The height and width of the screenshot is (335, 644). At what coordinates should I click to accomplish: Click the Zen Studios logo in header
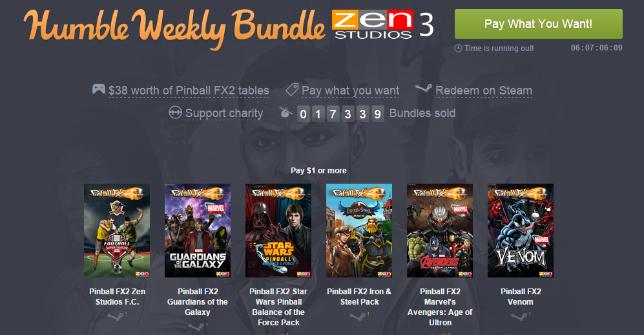tap(373, 25)
